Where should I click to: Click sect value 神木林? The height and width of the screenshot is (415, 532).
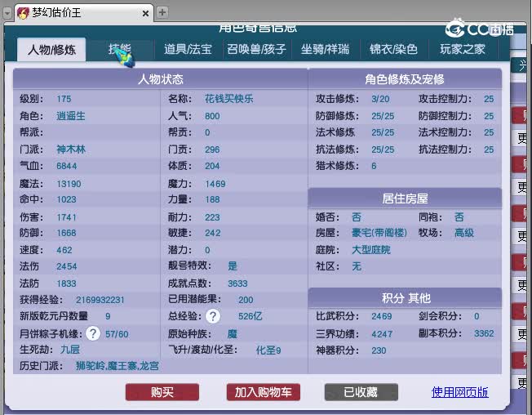(71, 149)
